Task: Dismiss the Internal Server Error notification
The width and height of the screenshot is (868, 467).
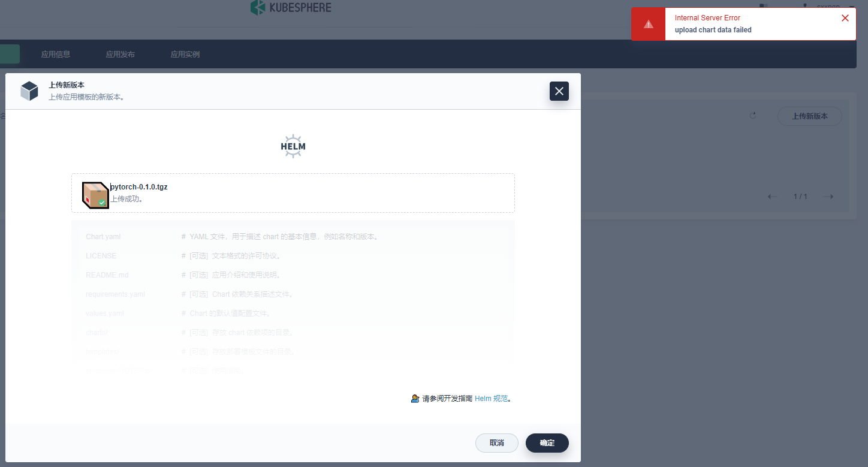Action: coord(845,17)
